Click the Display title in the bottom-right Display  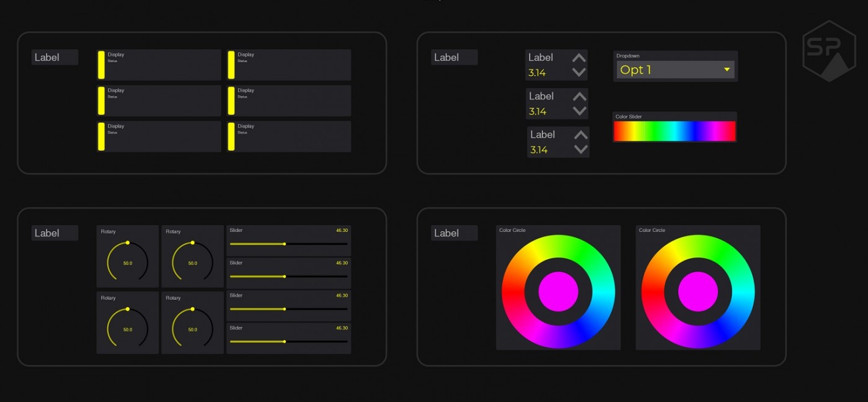(x=246, y=126)
